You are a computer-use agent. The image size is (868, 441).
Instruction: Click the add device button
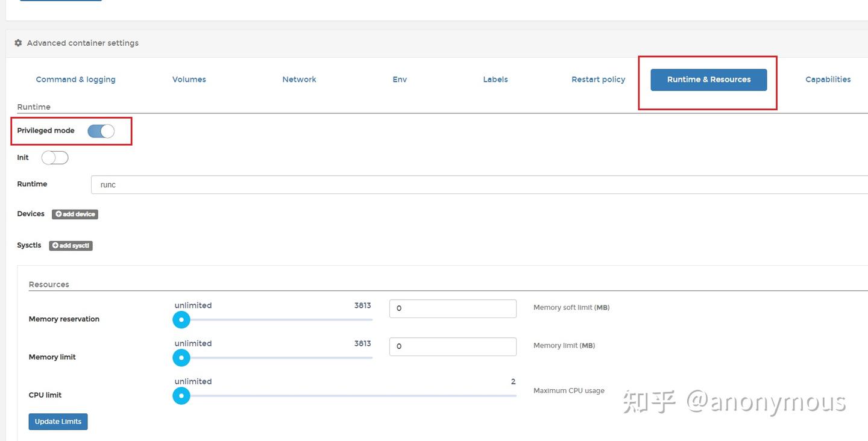(75, 214)
